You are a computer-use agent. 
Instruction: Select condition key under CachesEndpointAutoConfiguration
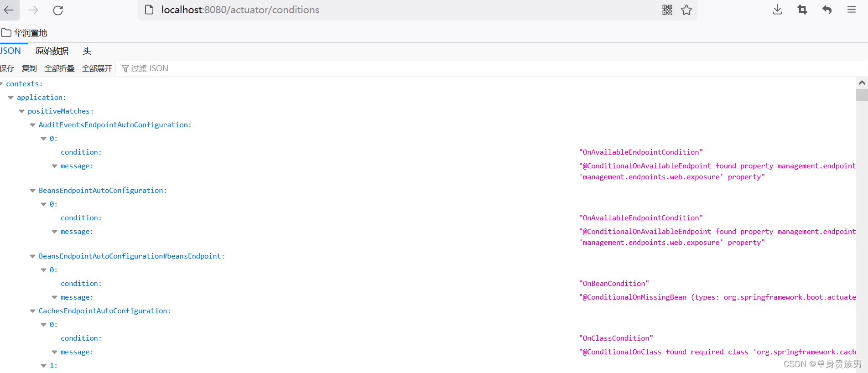pyautogui.click(x=81, y=338)
